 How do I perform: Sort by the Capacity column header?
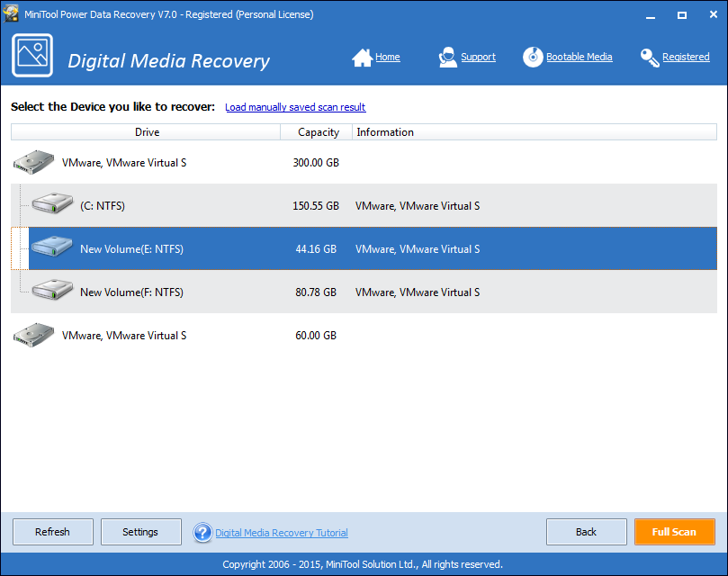click(317, 132)
